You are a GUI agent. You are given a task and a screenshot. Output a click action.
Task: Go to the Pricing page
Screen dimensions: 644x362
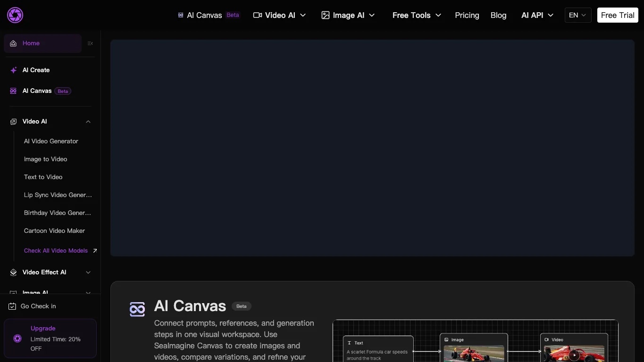point(467,15)
